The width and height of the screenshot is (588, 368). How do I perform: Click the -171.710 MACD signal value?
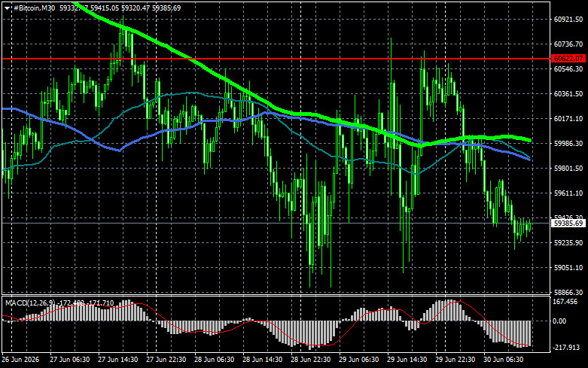coord(100,303)
